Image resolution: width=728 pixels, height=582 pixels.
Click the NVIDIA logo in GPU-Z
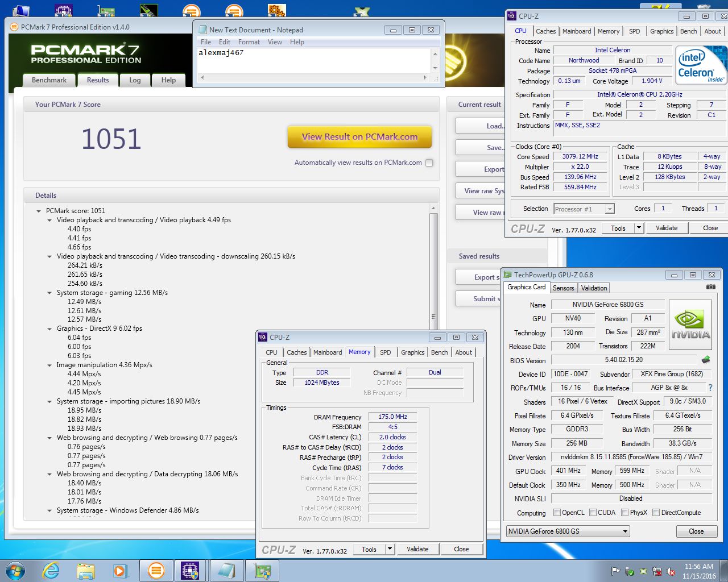(691, 325)
